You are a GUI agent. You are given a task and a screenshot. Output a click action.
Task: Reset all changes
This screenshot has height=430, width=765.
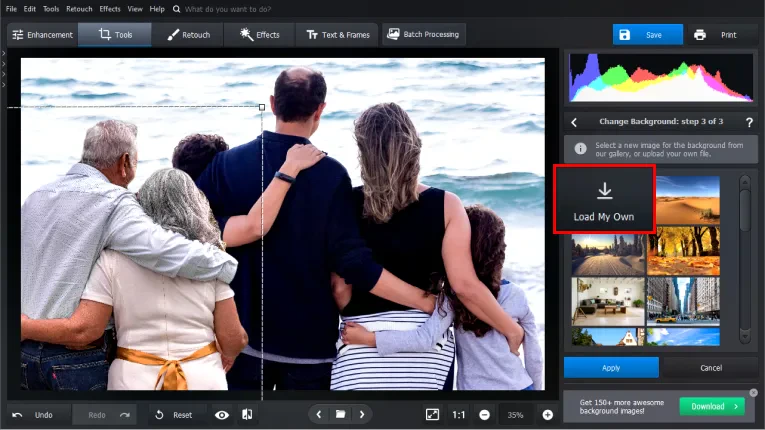tap(174, 415)
